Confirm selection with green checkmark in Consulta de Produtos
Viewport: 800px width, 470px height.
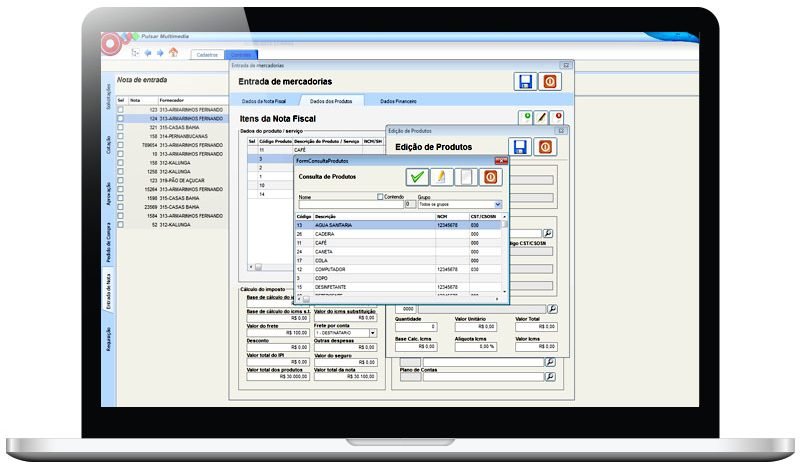tap(416, 177)
